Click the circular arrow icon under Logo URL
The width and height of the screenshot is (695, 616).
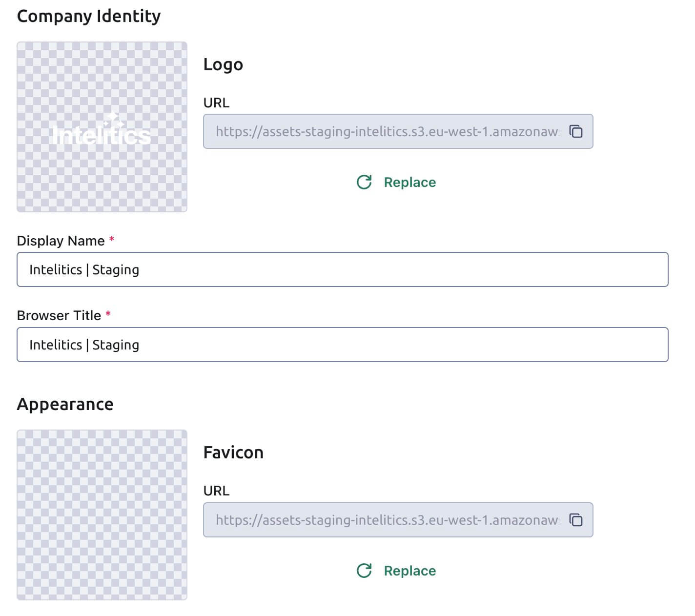[x=364, y=182]
